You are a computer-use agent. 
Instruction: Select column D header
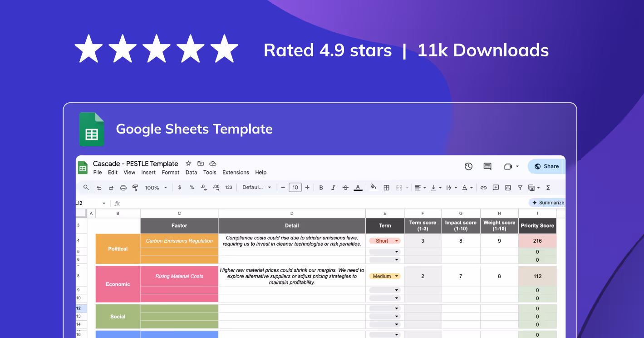click(x=292, y=213)
